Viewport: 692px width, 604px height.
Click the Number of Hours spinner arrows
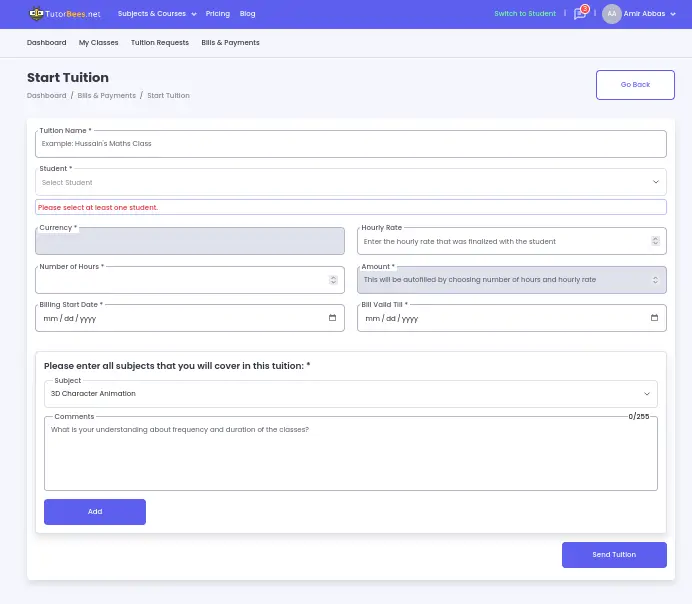click(334, 280)
